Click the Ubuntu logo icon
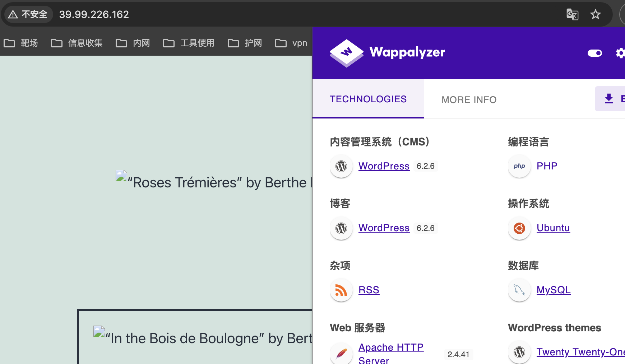 click(519, 228)
